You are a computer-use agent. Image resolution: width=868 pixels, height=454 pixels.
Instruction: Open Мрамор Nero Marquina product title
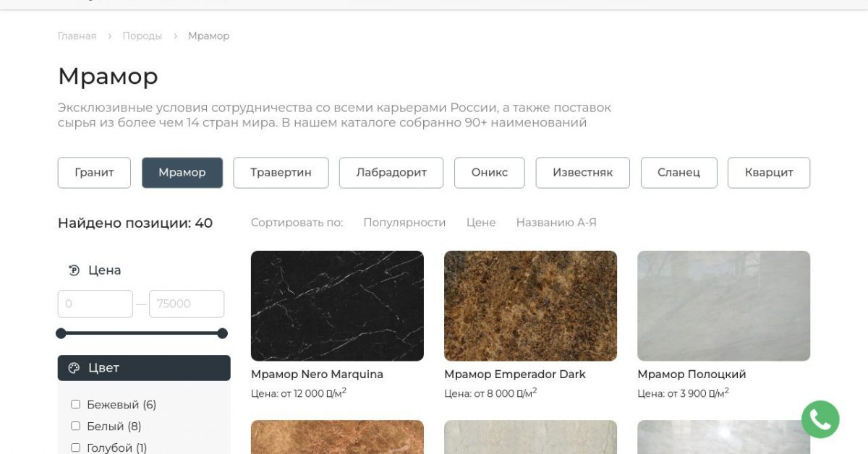pyautogui.click(x=317, y=374)
